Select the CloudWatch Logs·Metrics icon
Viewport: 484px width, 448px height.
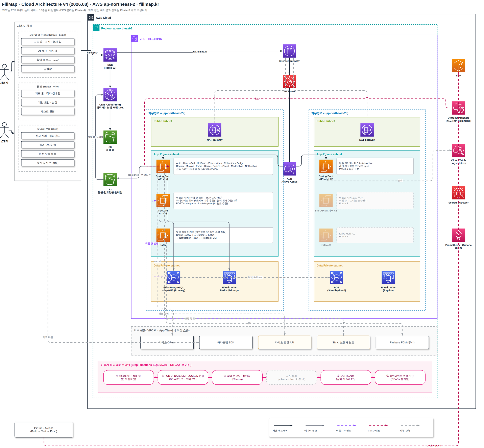[458, 150]
